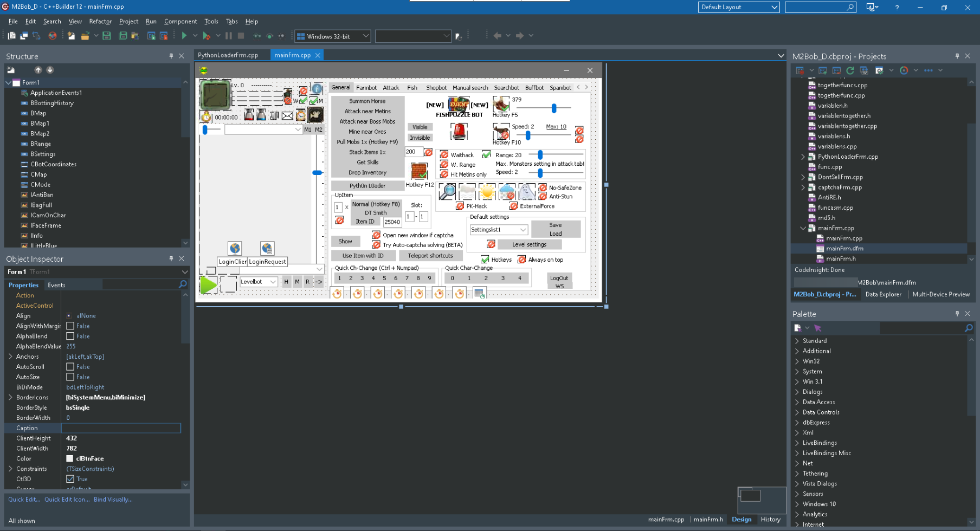Toggle the Waithack checkbox
The width and height of the screenshot is (980, 531).
[444, 155]
